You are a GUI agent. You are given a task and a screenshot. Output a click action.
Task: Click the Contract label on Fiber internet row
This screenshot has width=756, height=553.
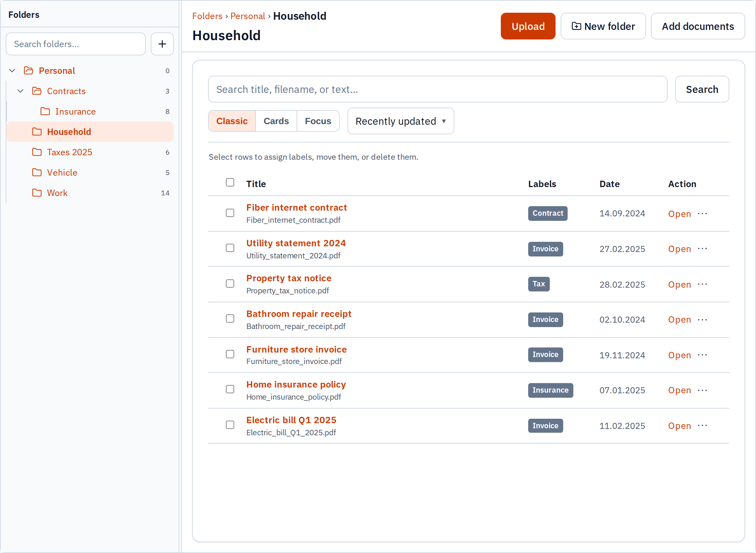pyautogui.click(x=548, y=213)
